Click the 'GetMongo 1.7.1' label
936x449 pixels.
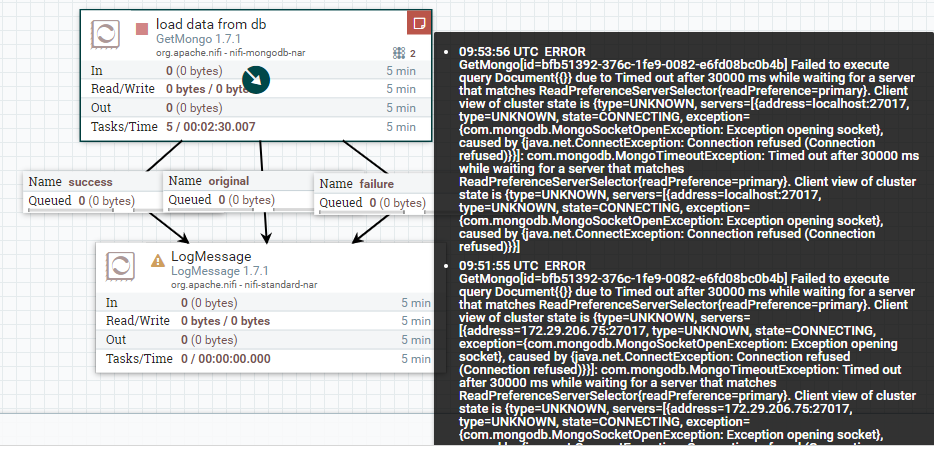click(199, 39)
